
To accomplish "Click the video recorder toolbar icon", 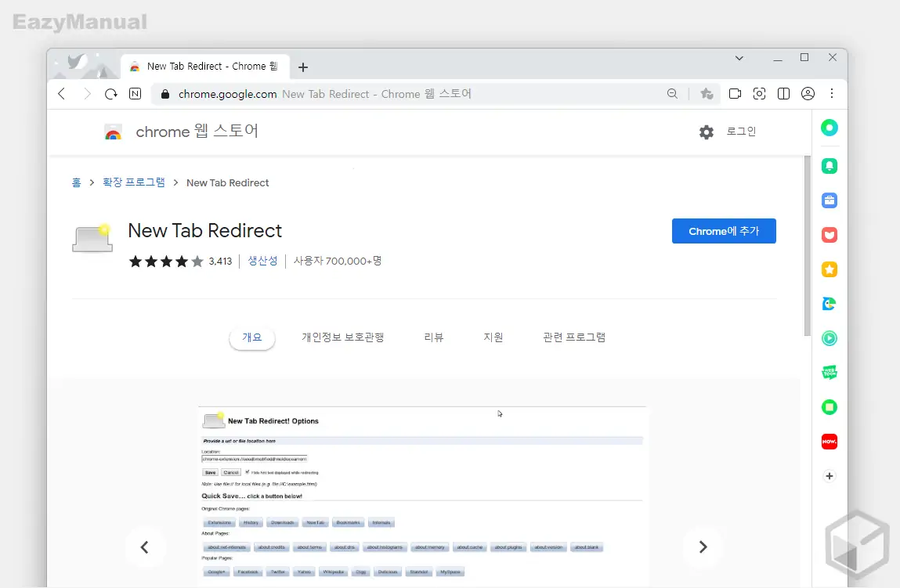I will (735, 93).
